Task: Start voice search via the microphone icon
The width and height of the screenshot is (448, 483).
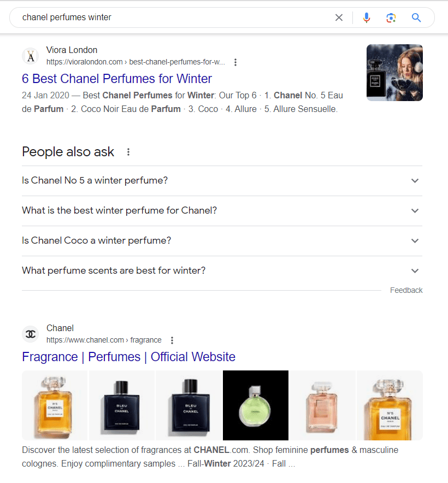Action: [x=366, y=17]
